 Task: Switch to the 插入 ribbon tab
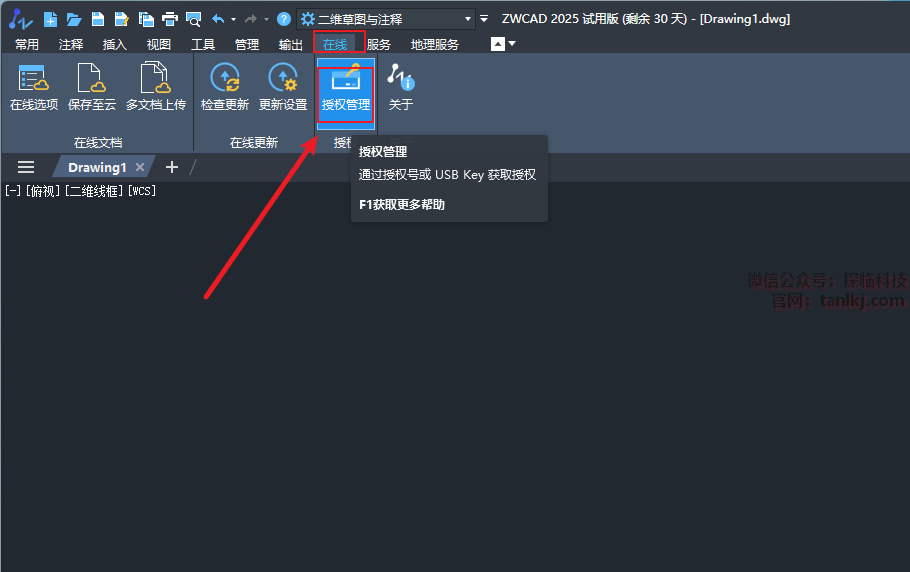[x=114, y=45]
